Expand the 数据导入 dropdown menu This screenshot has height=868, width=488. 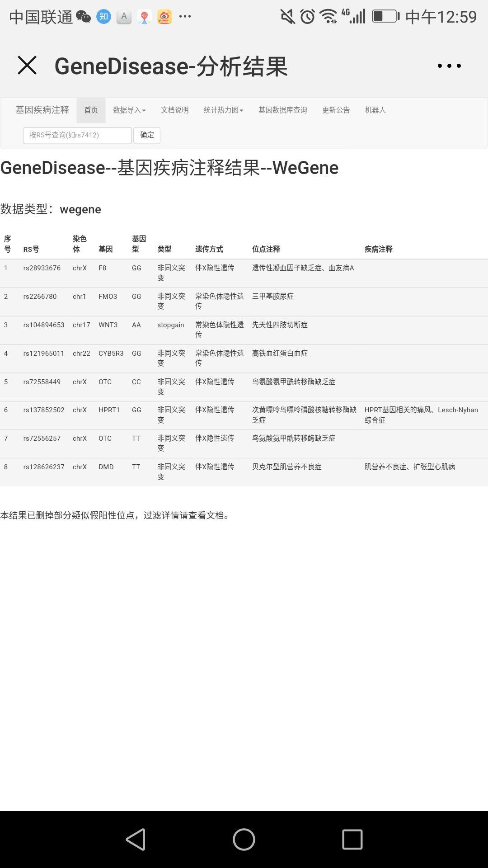click(129, 110)
